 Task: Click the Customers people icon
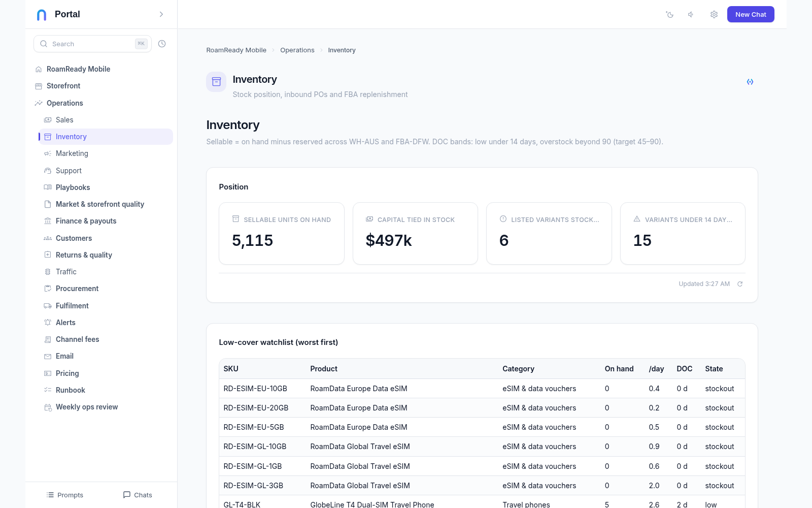point(48,238)
